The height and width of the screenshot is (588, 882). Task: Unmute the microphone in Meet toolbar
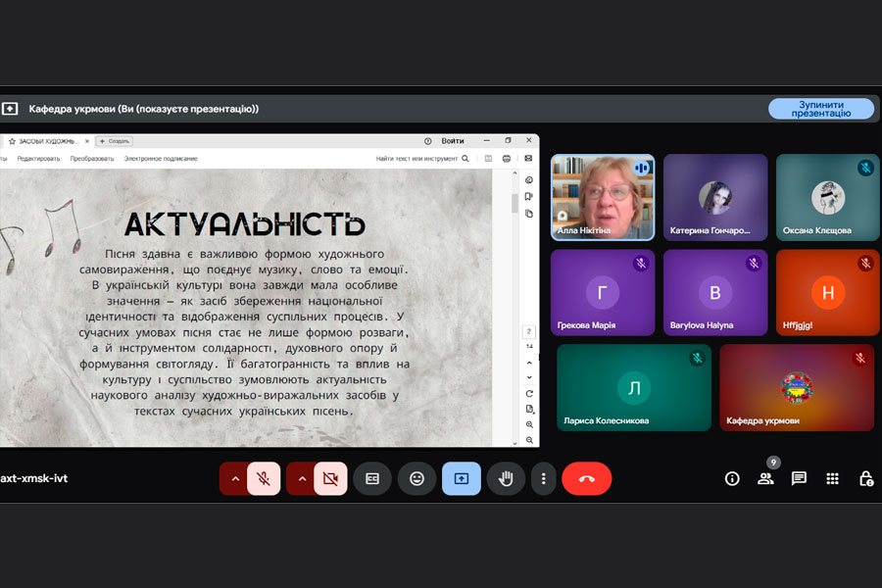pos(263,478)
